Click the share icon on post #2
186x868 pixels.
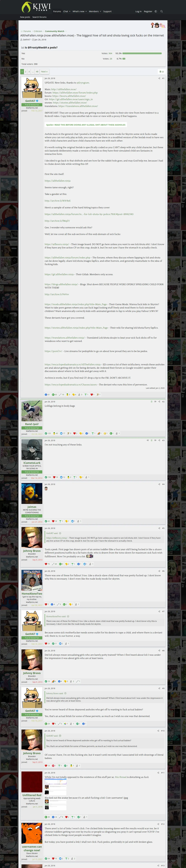coord(159,402)
